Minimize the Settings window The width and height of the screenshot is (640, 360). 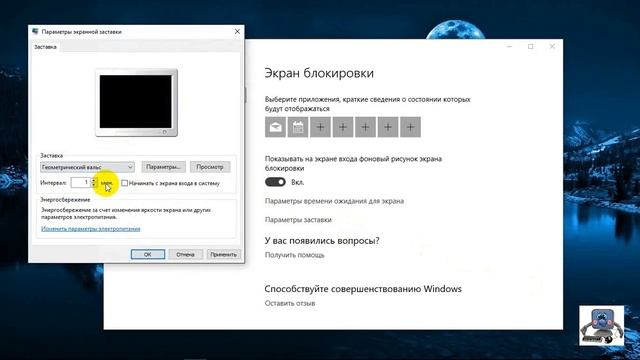click(509, 47)
